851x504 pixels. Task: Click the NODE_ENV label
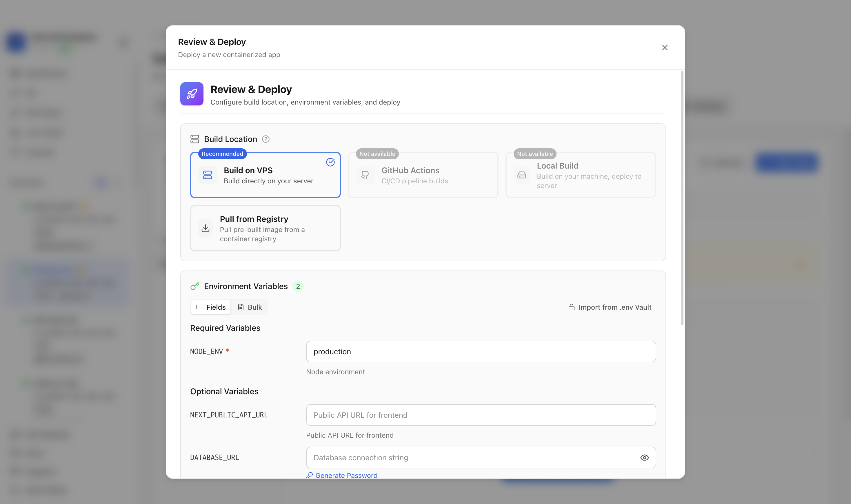click(x=206, y=352)
